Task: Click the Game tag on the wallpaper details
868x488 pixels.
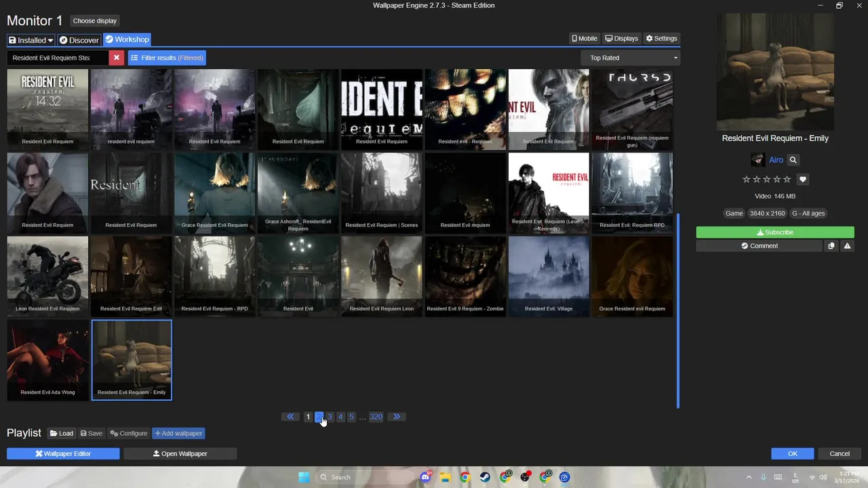Action: click(734, 213)
